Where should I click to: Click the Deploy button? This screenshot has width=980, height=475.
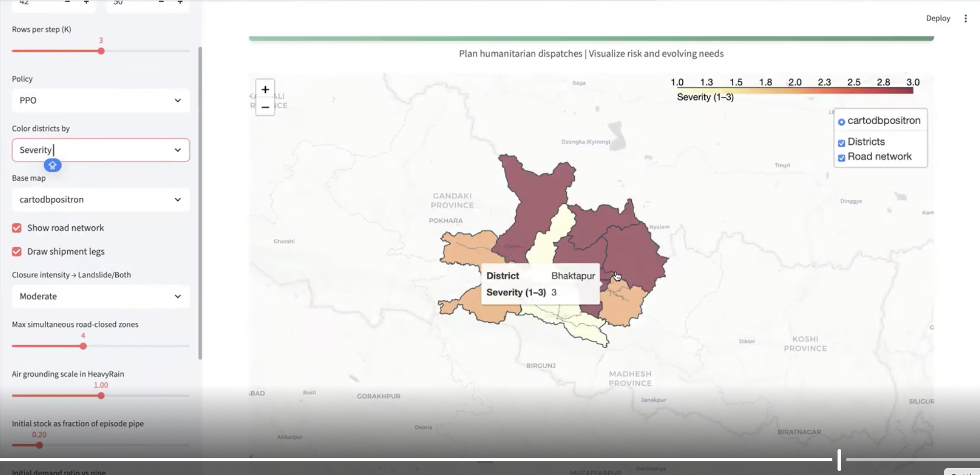pyautogui.click(x=938, y=19)
